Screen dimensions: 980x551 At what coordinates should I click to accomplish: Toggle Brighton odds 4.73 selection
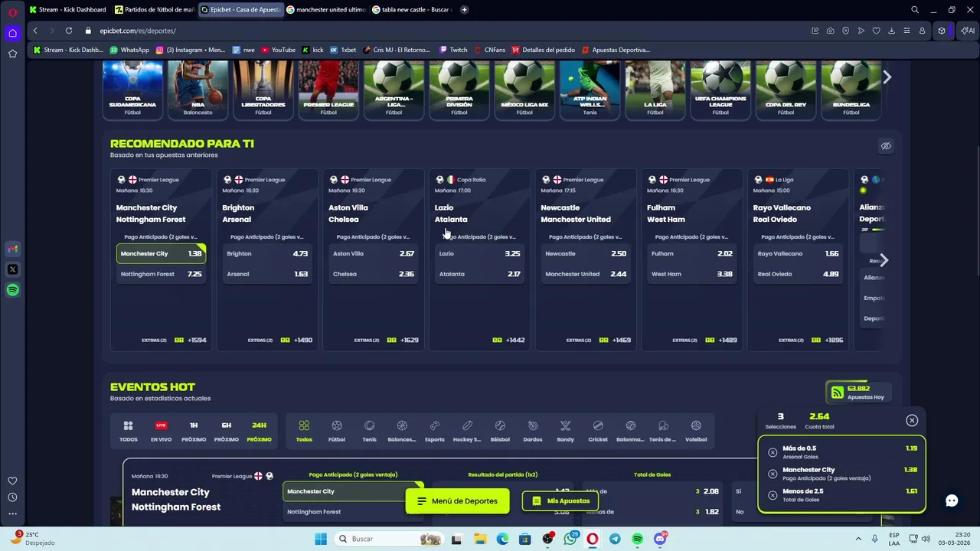pos(267,253)
